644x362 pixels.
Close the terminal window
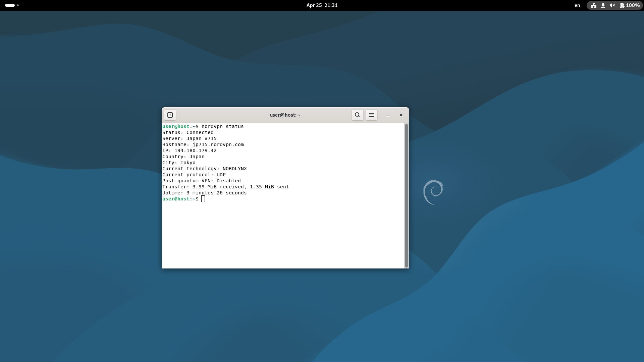point(401,115)
